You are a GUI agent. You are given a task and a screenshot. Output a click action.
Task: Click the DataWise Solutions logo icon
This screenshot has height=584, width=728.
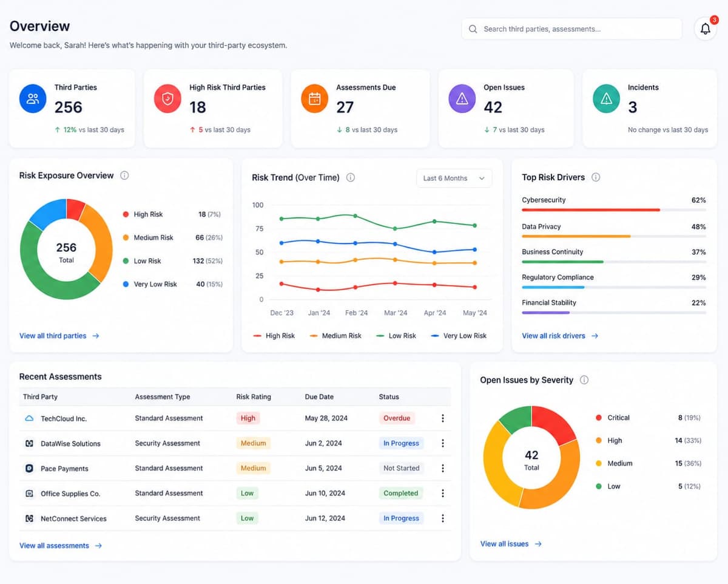(x=29, y=444)
